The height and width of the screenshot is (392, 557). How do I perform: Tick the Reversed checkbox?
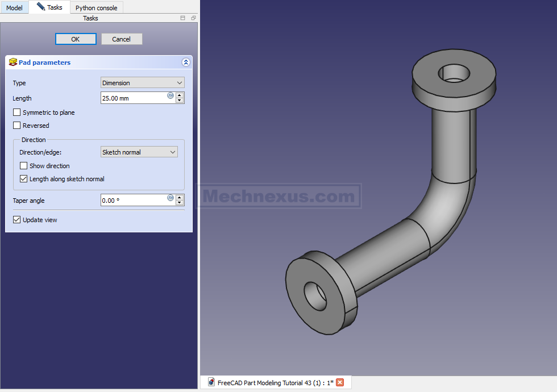[16, 126]
